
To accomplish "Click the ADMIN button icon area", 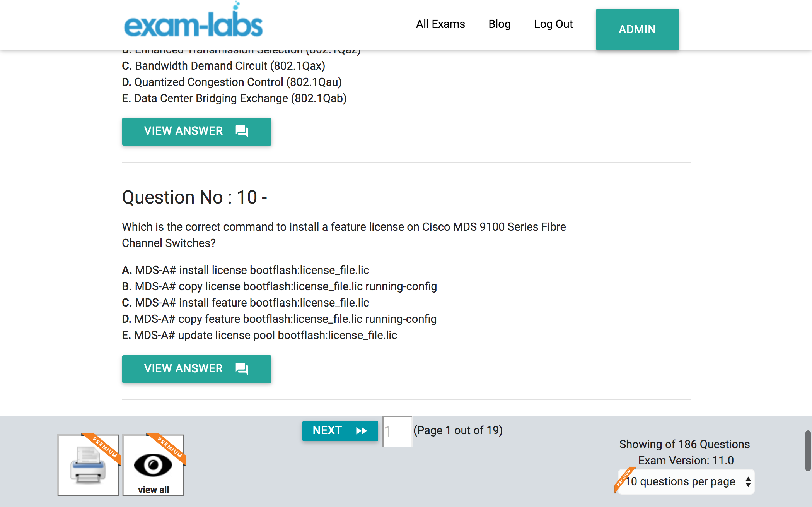I will point(638,29).
